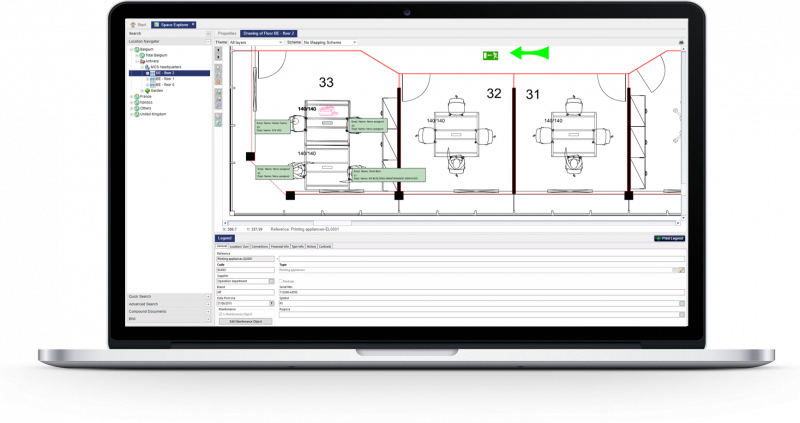This screenshot has width=800, height=423.
Task: Open the Symbol field dropdown
Action: click(x=682, y=304)
